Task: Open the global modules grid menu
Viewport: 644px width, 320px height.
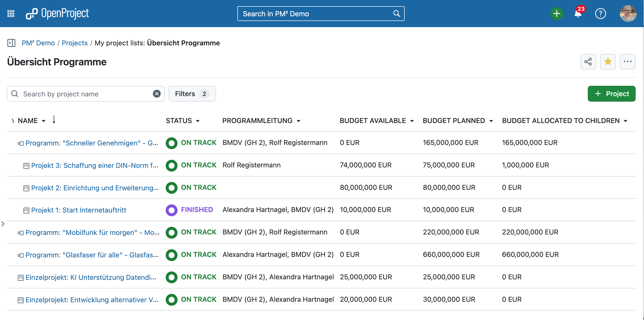Action: coord(11,14)
